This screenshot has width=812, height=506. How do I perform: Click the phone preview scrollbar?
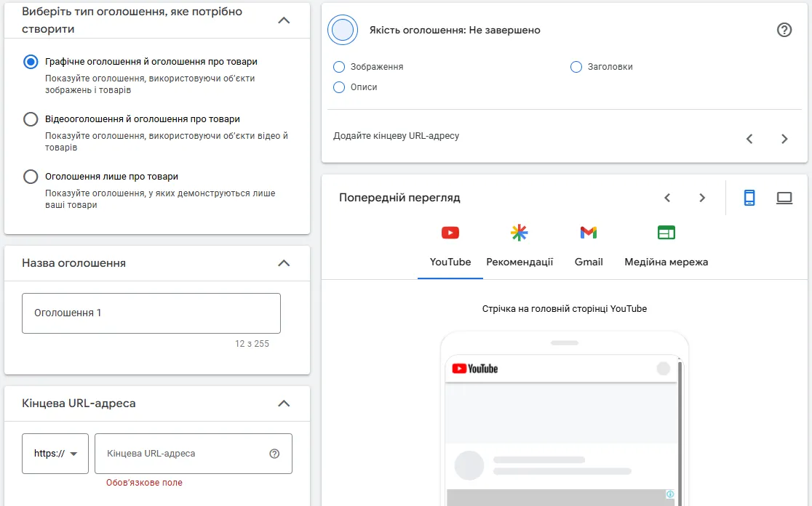point(680,433)
